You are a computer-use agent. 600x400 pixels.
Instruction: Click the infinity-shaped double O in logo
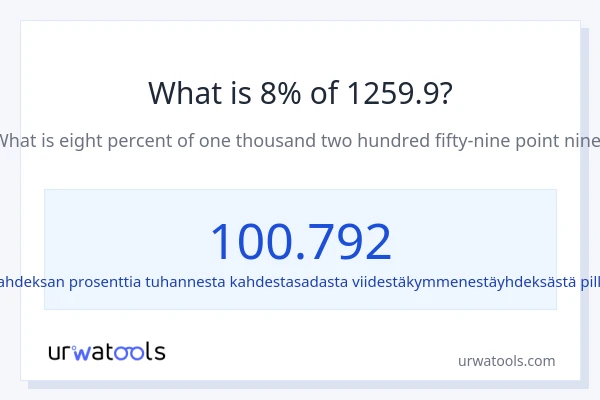(x=130, y=352)
